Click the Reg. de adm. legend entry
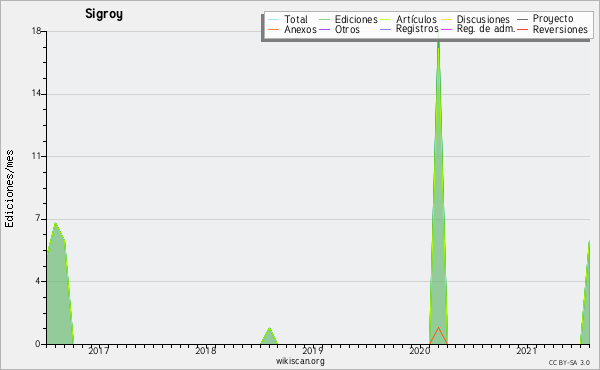The image size is (600, 370). 478,29
